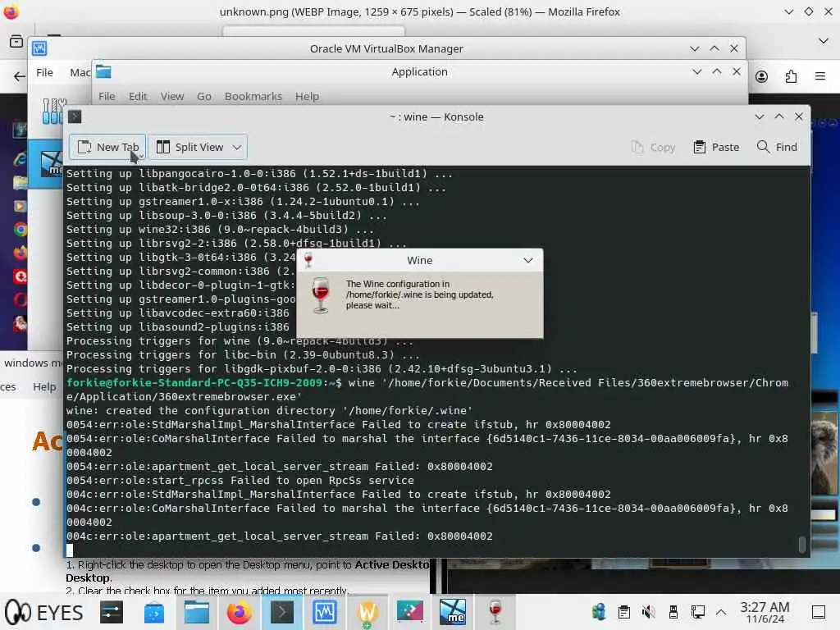Viewport: 840px width, 630px height.
Task: Click the green figure tray icon
Action: click(598, 612)
